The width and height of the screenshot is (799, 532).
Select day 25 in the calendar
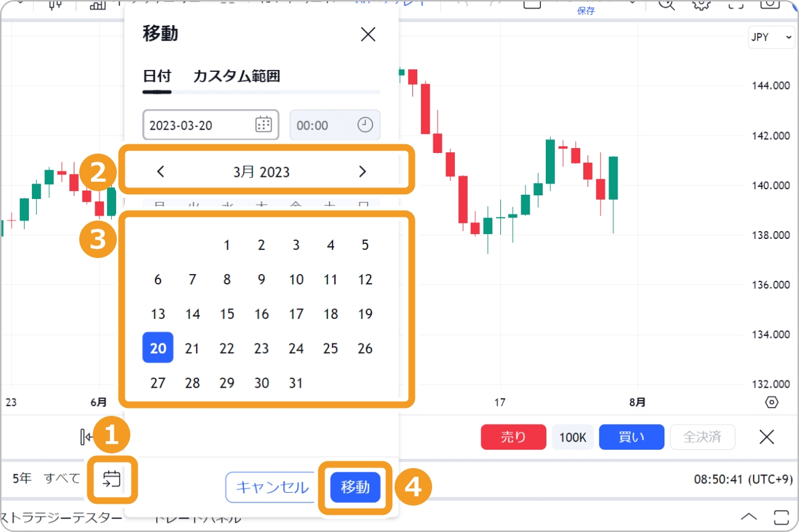tap(331, 348)
